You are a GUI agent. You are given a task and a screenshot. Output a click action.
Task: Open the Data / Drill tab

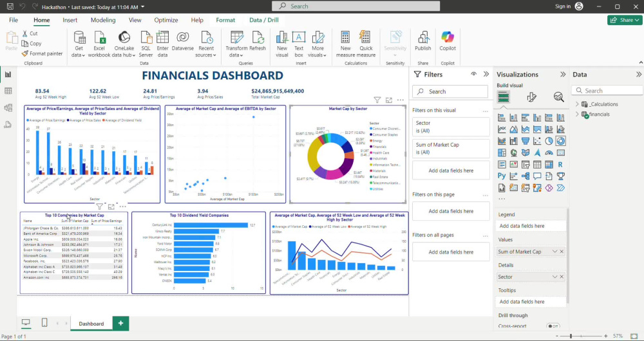(263, 20)
